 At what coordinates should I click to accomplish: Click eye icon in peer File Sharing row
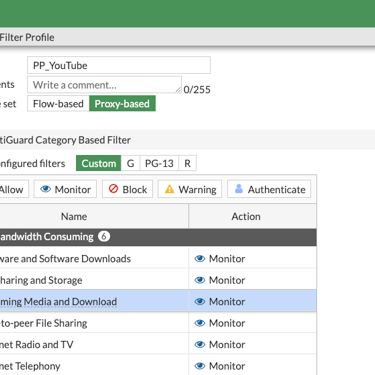200,323
